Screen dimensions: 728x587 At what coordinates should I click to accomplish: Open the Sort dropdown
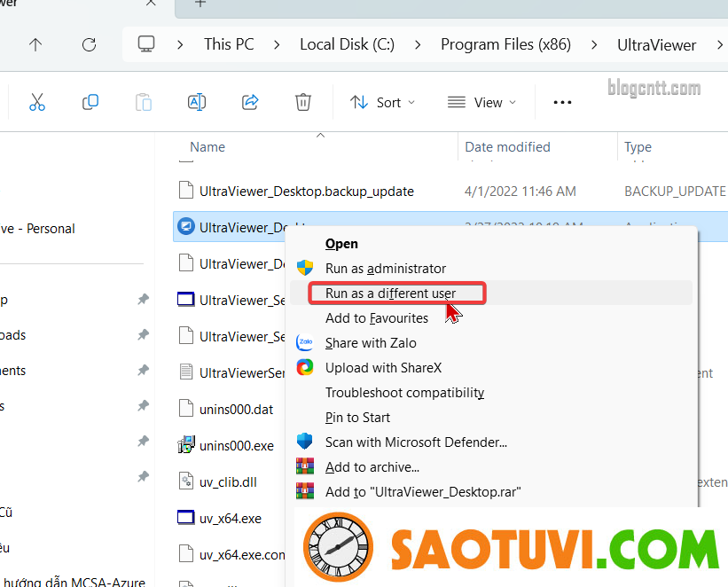pyautogui.click(x=382, y=102)
